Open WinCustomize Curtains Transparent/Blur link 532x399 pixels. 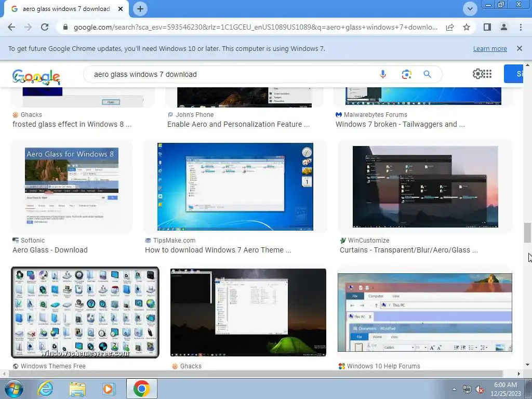tap(409, 250)
